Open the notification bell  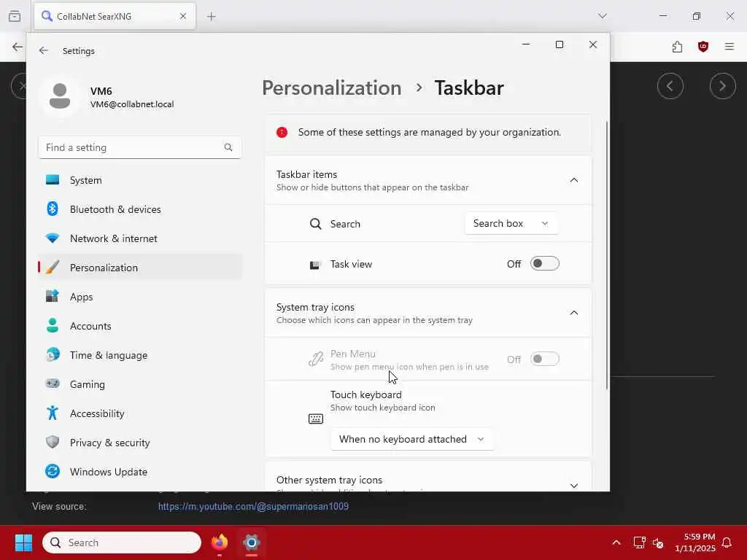(727, 542)
